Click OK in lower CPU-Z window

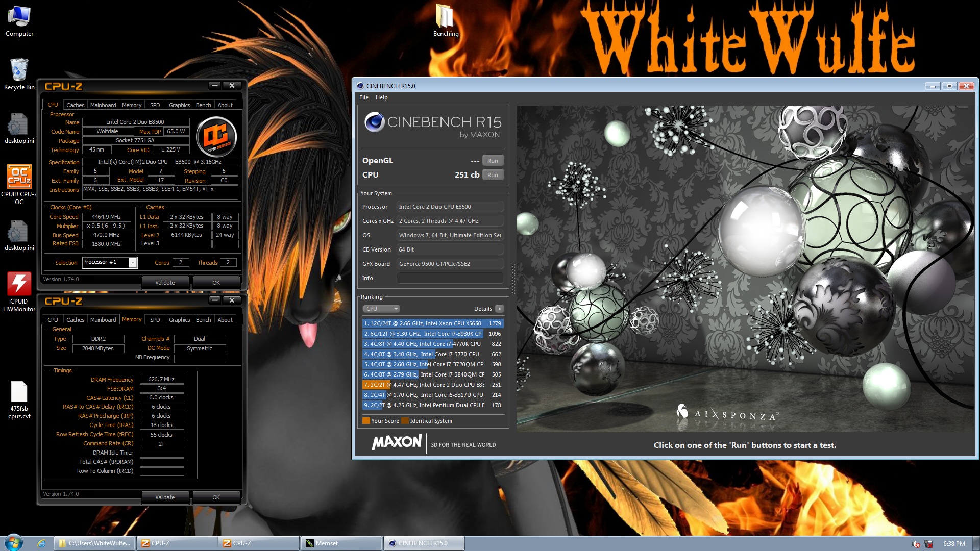[216, 497]
